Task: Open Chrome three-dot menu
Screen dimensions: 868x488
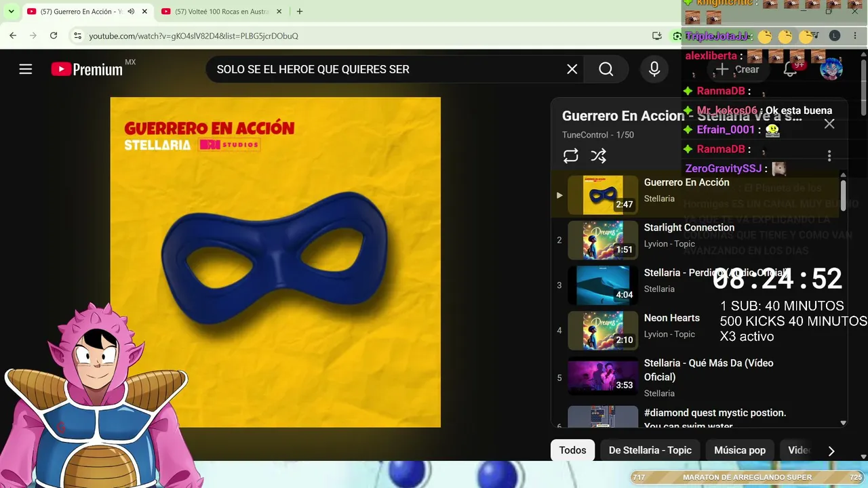Action: 855,35
